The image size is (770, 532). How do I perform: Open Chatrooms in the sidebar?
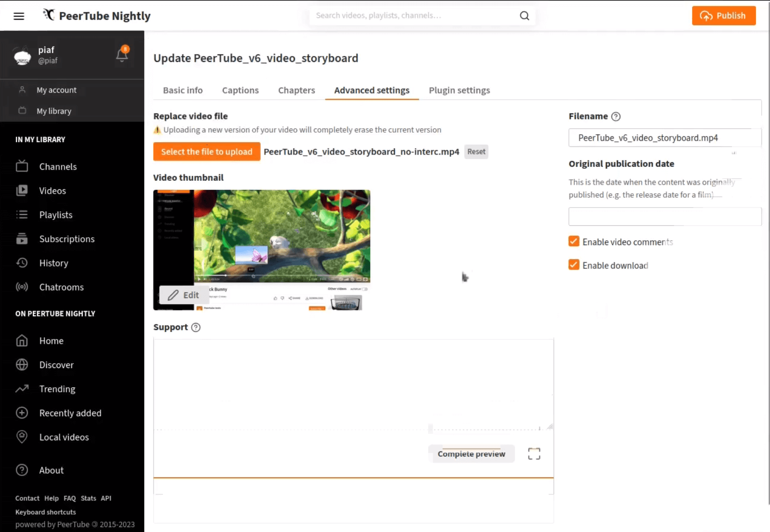(61, 287)
